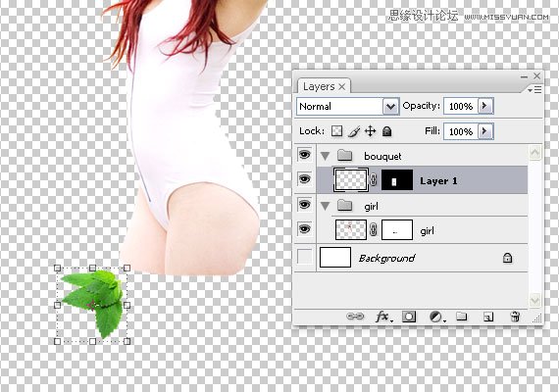Toggle lock position move icon

[370, 131]
